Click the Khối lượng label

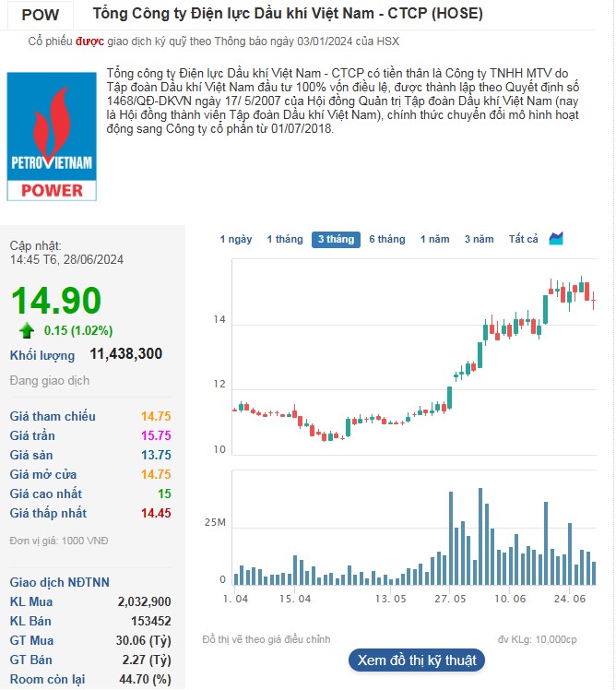pos(42,355)
